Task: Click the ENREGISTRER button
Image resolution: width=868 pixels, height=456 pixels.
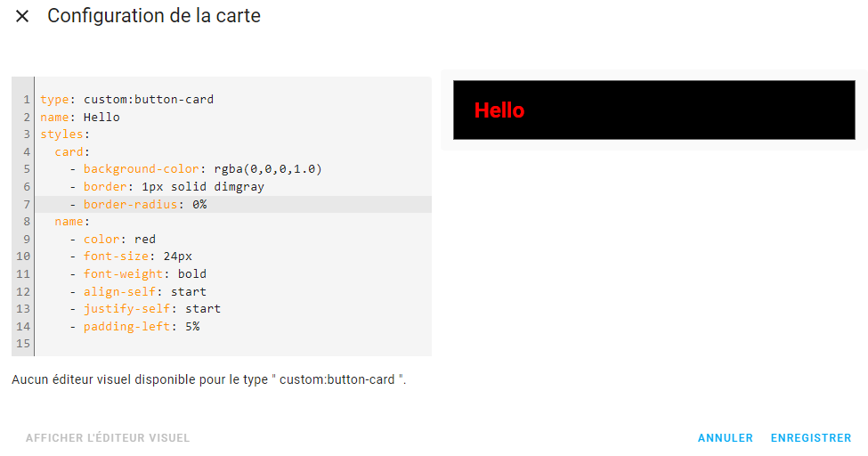Action: (810, 438)
